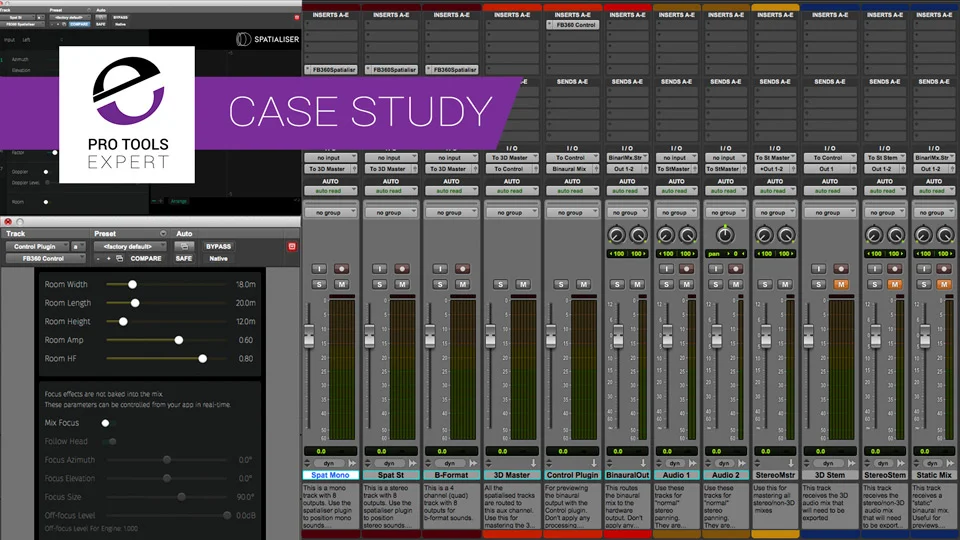Click the volume fader on B-Format track
Image resolution: width=960 pixels, height=540 pixels.
(x=430, y=337)
